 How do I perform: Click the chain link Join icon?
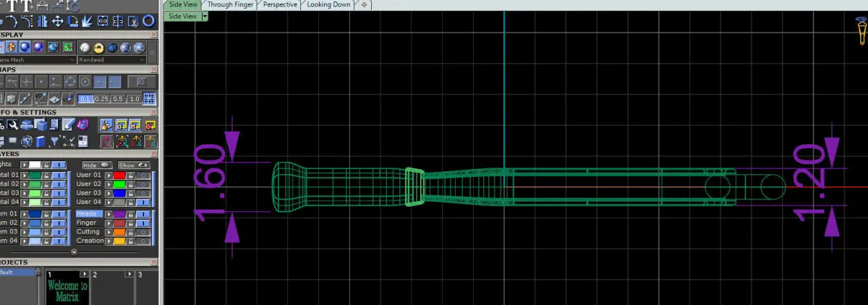point(103,22)
